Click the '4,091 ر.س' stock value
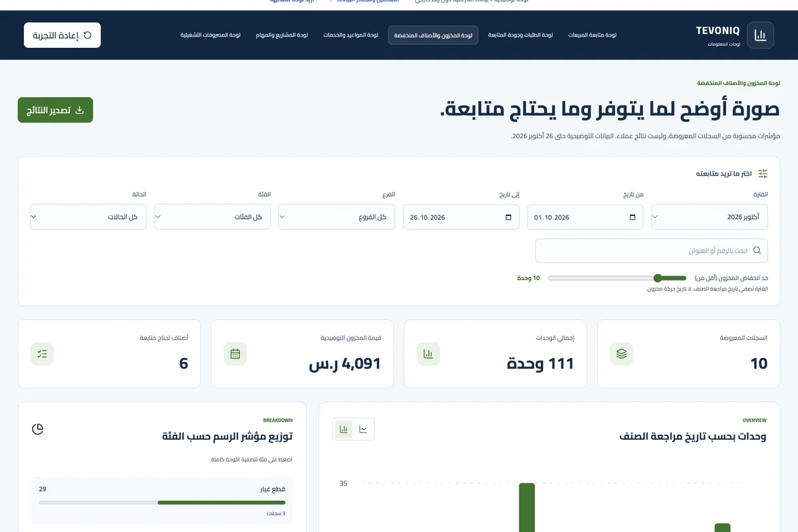798x532 pixels. (345, 363)
